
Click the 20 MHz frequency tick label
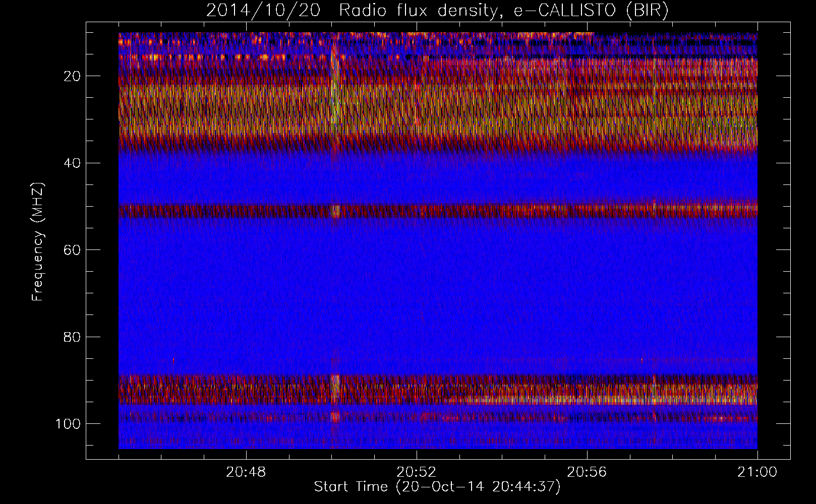click(72, 76)
